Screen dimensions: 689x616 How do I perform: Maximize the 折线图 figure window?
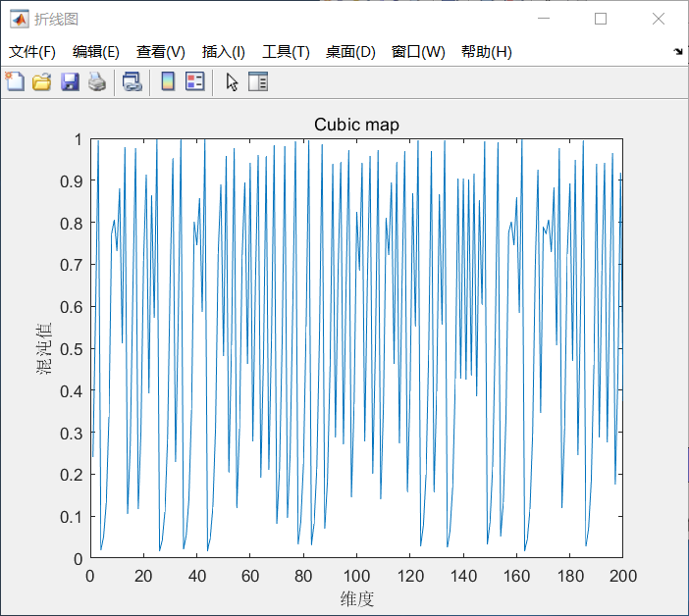(601, 19)
